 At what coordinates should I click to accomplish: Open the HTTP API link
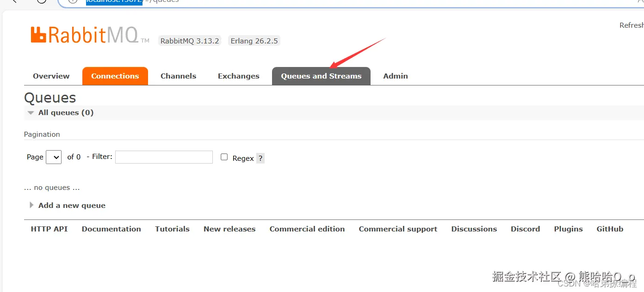[49, 229]
